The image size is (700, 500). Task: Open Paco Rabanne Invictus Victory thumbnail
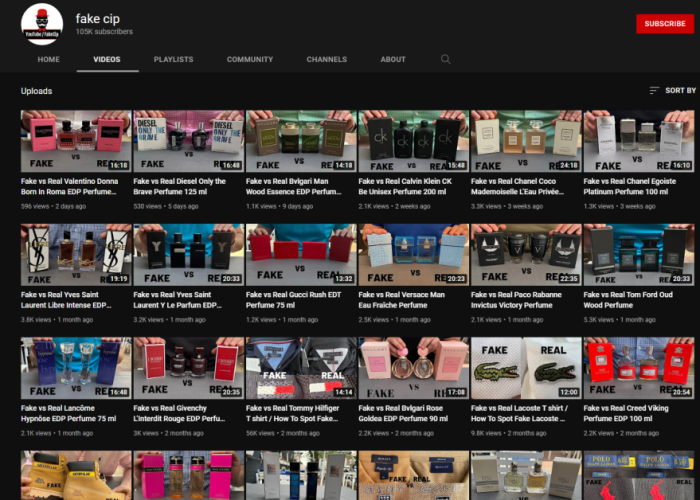526,254
